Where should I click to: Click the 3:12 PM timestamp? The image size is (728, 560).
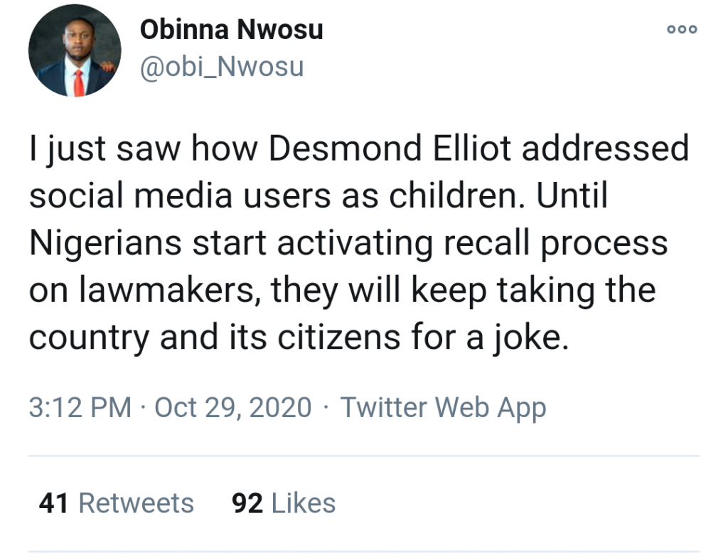tap(80, 408)
